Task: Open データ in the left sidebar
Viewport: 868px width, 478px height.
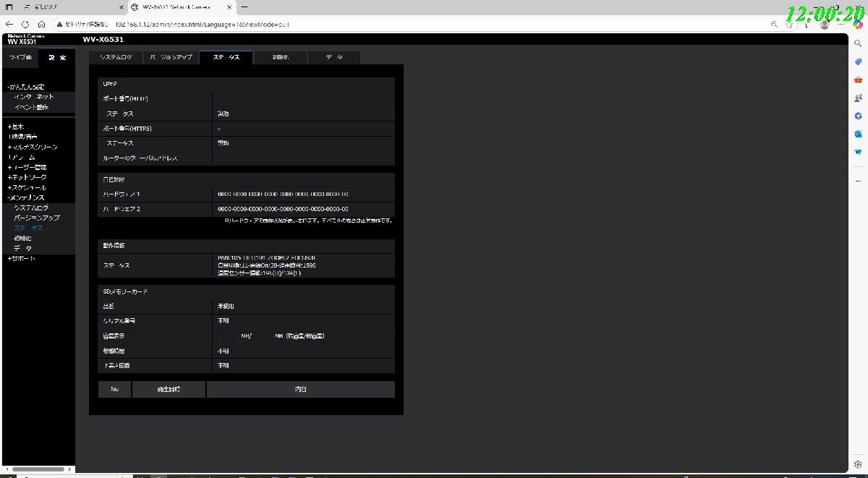Action: coord(22,248)
